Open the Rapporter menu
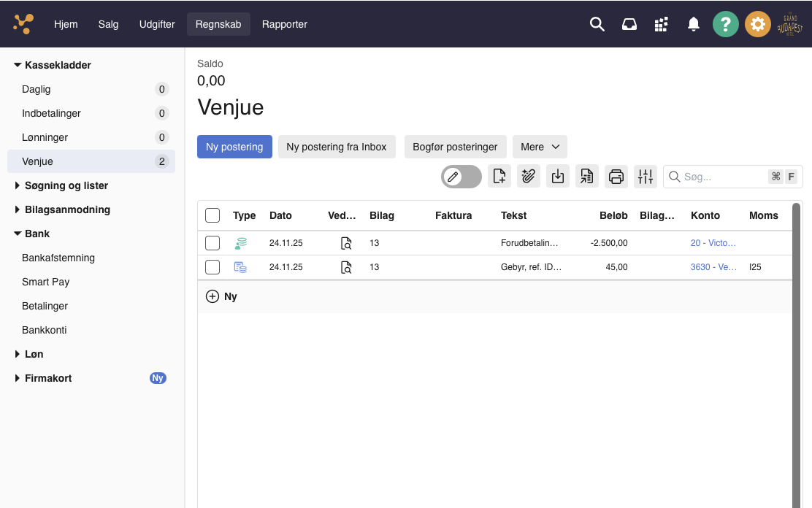 284,24
